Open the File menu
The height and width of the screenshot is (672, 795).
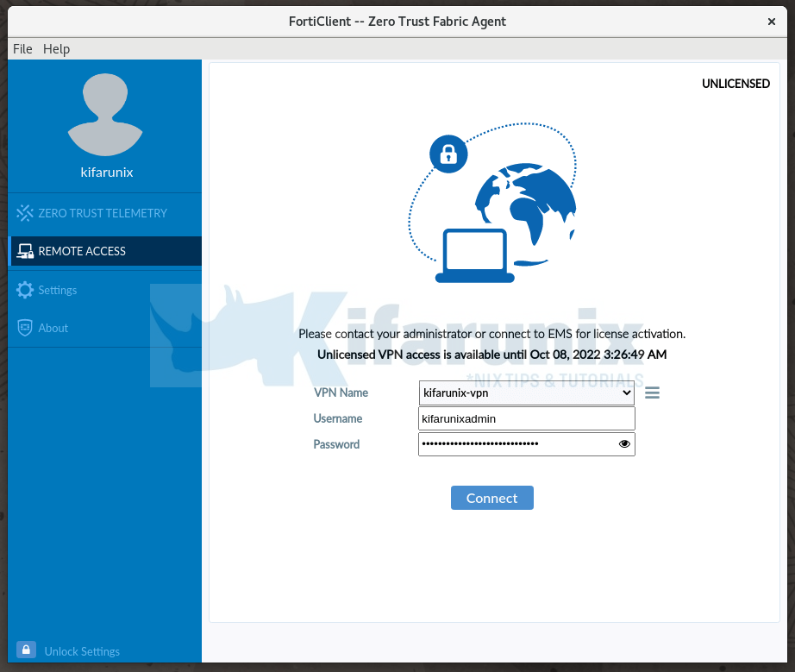(22, 49)
